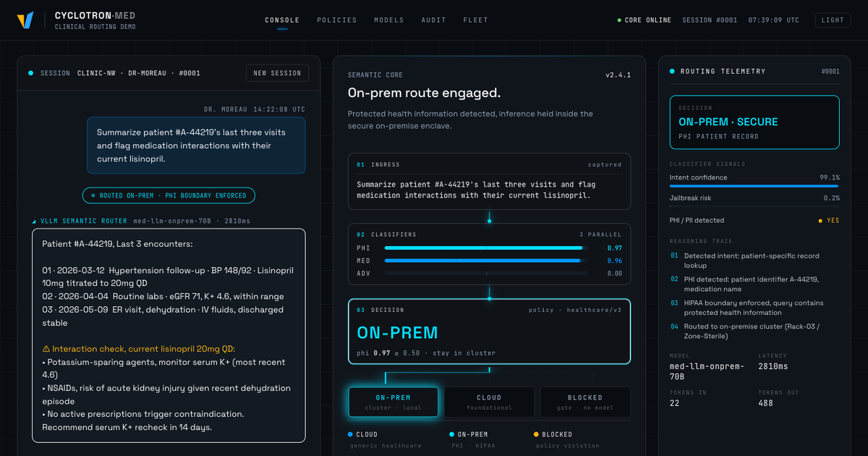This screenshot has height=456, width=868.
Task: Click the blue Cloud legend dot
Action: tap(351, 435)
